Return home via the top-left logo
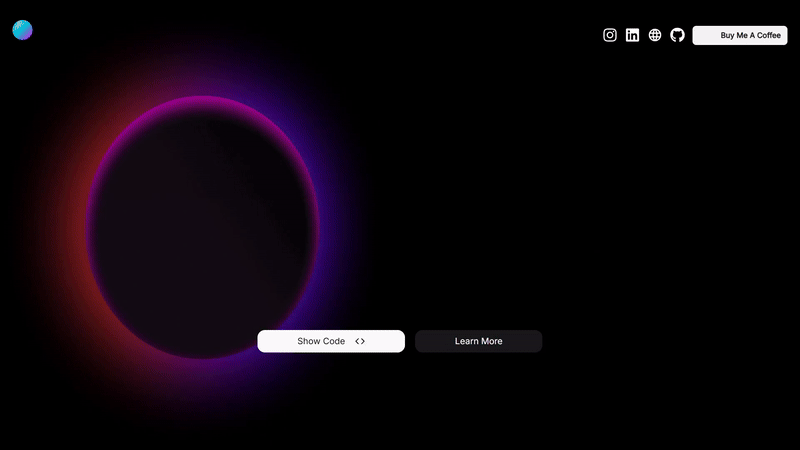This screenshot has width=800, height=450. click(x=22, y=30)
